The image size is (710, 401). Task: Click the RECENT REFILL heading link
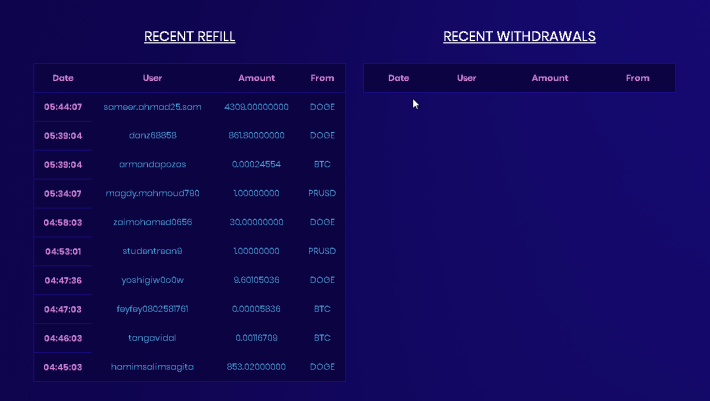point(189,36)
